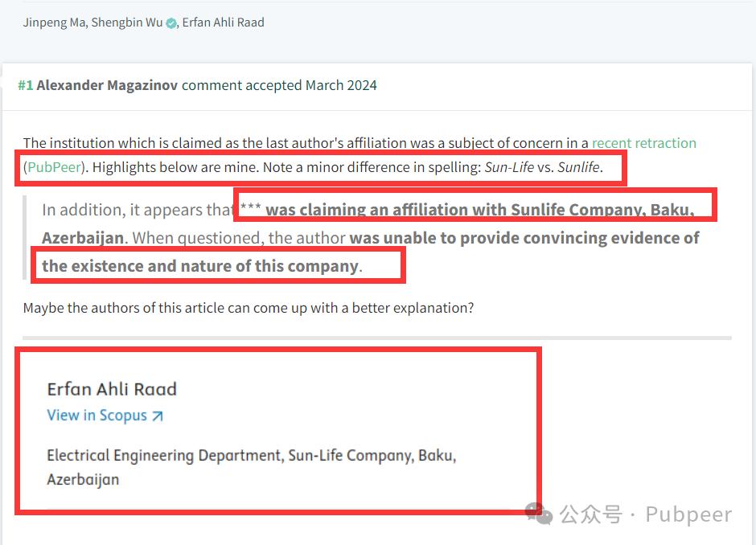This screenshot has width=756, height=545.
Task: Click commenter name Alexander Magazinov
Action: (x=107, y=85)
